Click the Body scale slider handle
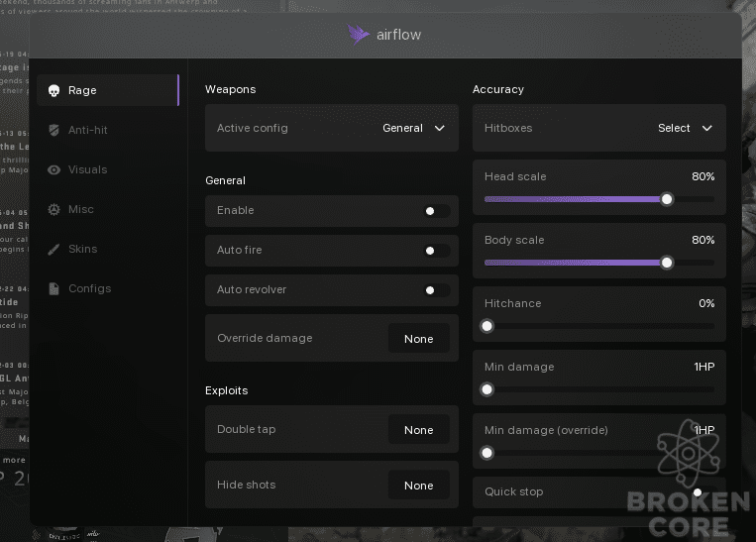 (x=667, y=263)
